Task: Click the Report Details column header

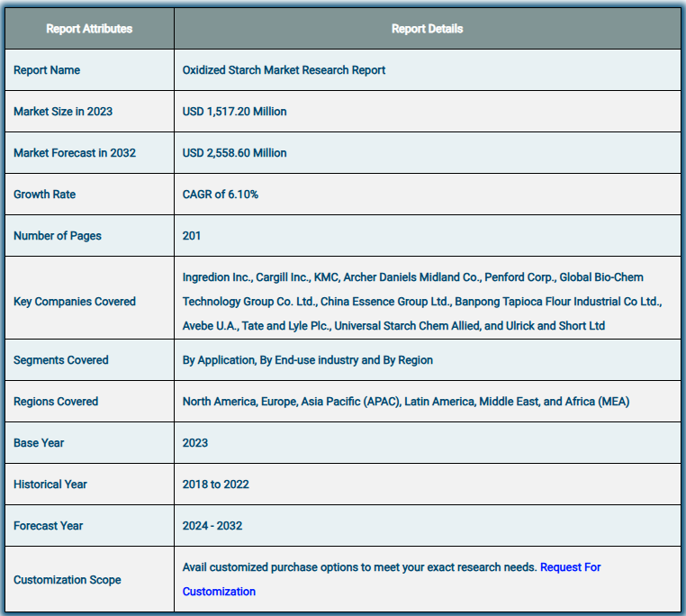Action: pyautogui.click(x=427, y=29)
